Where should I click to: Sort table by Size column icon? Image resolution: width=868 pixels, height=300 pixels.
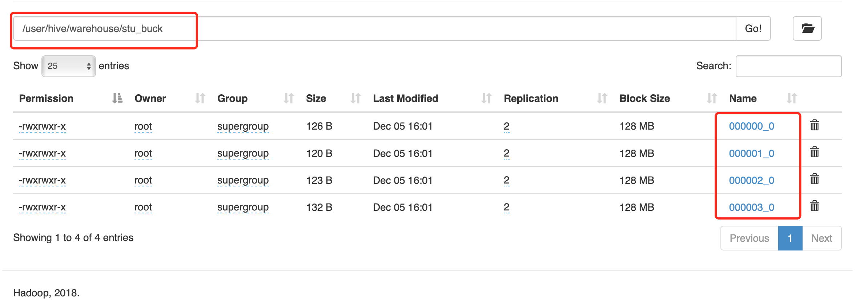[355, 98]
